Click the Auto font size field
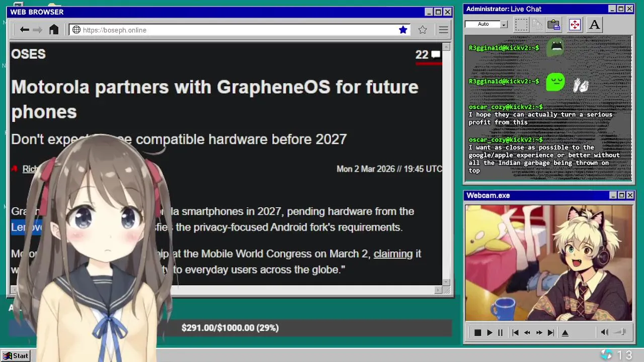 (483, 24)
